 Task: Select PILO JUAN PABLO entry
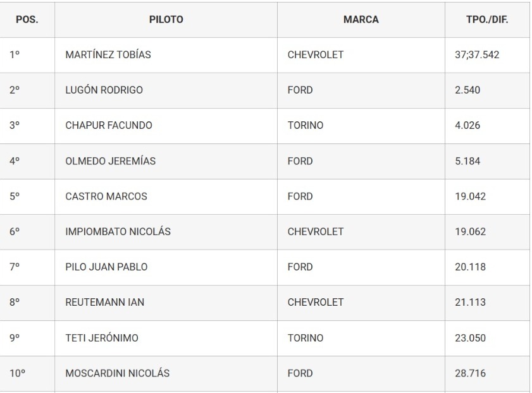click(x=106, y=267)
